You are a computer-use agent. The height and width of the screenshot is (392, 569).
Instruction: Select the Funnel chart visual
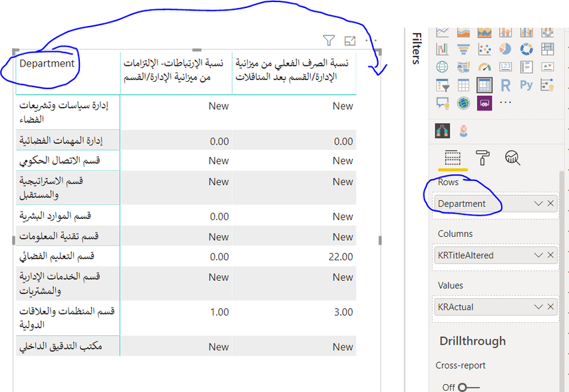(463, 49)
